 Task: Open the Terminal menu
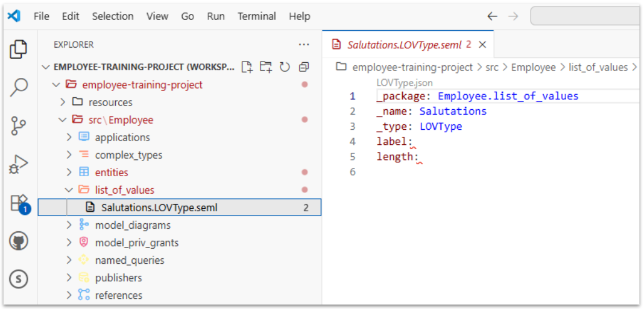click(257, 16)
